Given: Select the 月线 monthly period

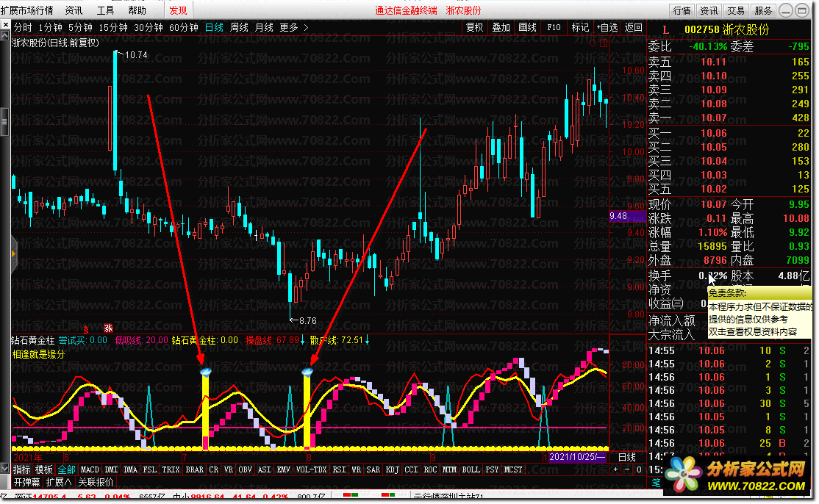Looking at the screenshot, I should (x=264, y=28).
